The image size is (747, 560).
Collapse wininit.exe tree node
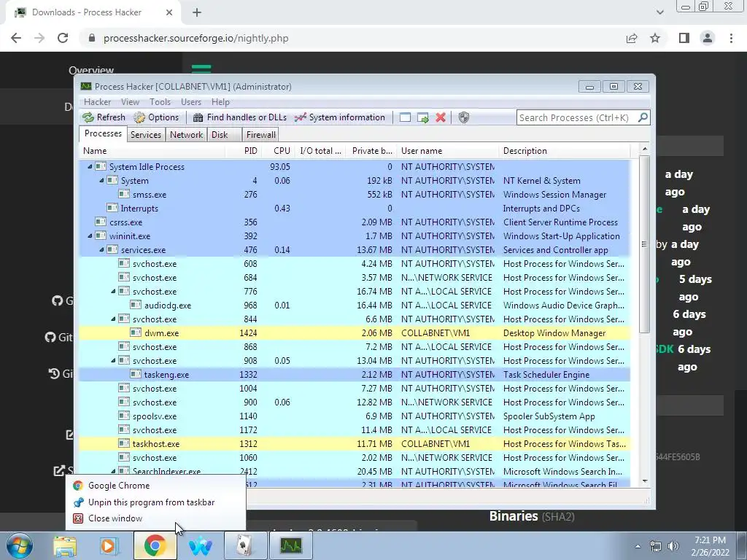tap(90, 236)
